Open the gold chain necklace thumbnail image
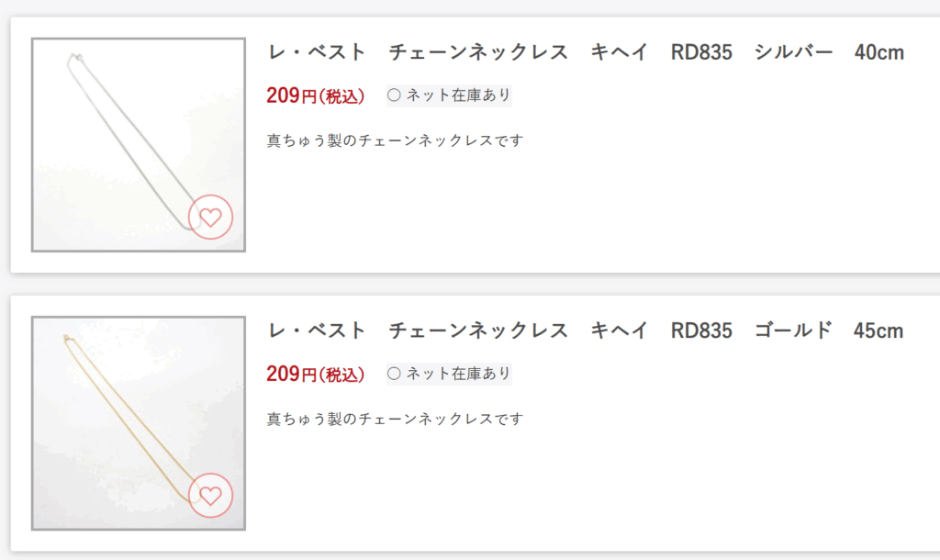 pos(139,423)
